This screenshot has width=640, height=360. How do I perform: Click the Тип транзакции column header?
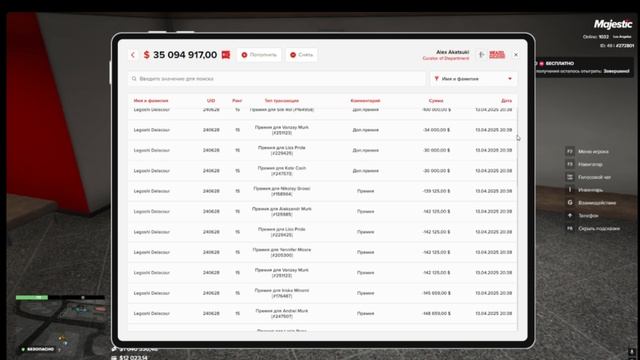tap(282, 100)
